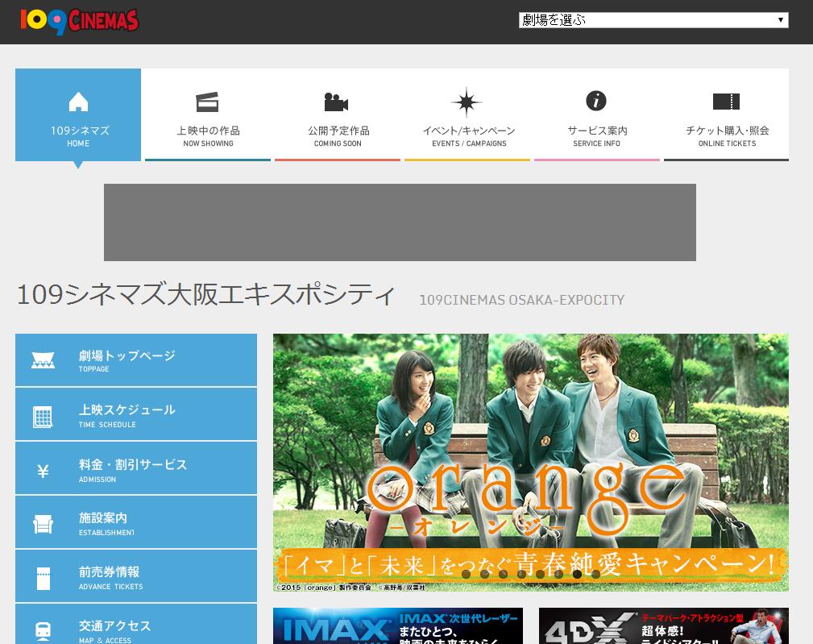
Task: Click the theater top page icon
Action: pos(43,359)
